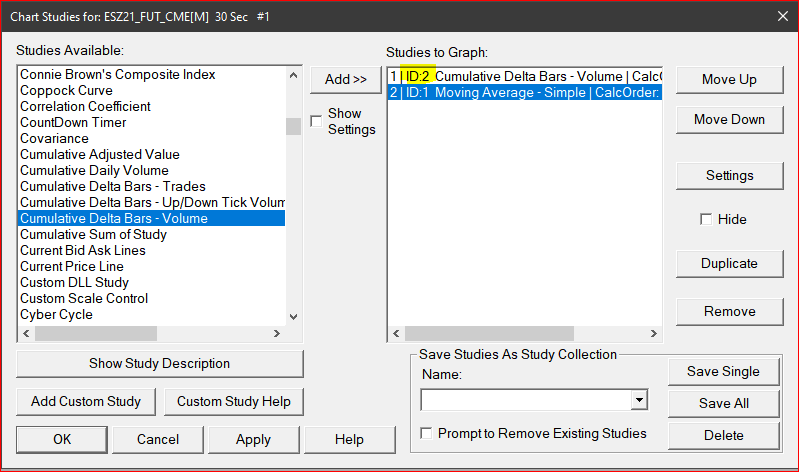This screenshot has width=799, height=472.
Task: Select Coppock Curve in available studies
Action: click(71, 90)
